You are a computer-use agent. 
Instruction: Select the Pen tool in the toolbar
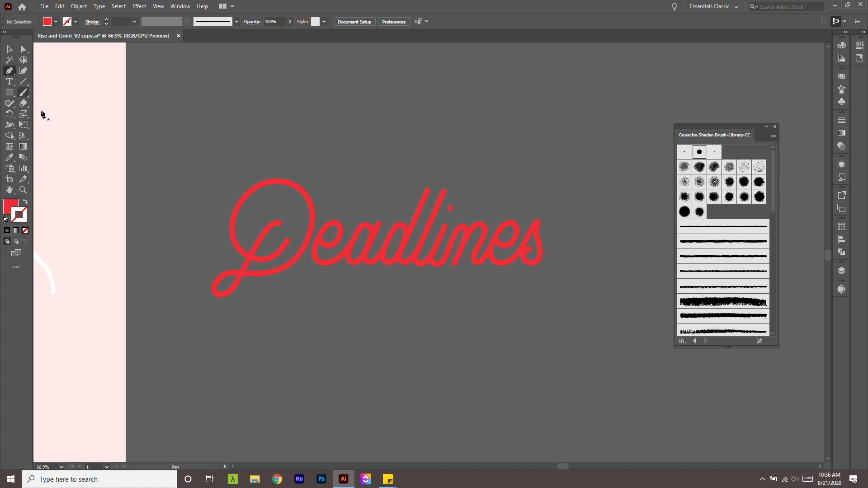tap(9, 70)
